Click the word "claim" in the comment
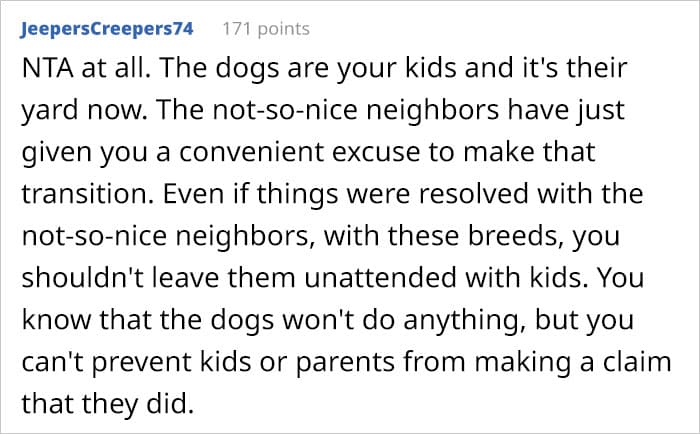700x434 pixels. point(638,362)
